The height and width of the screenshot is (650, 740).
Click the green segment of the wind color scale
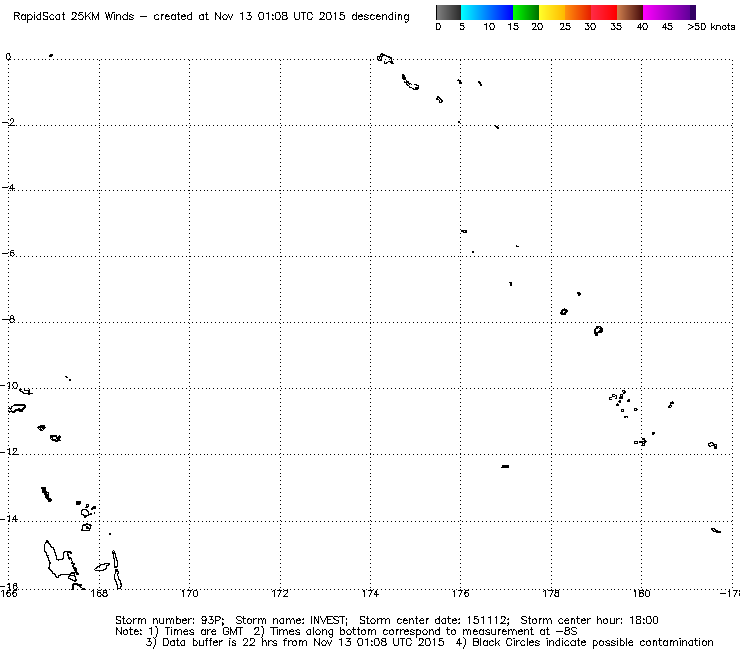[526, 12]
